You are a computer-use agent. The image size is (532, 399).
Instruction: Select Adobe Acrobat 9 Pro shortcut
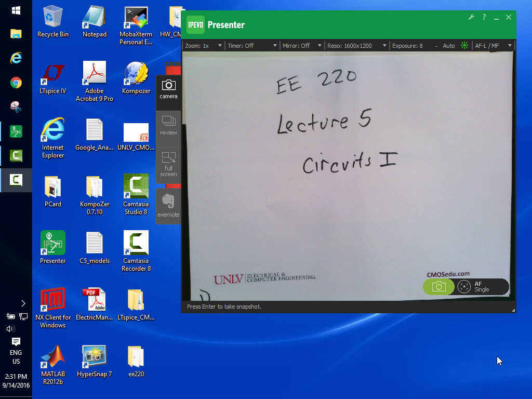[95, 82]
